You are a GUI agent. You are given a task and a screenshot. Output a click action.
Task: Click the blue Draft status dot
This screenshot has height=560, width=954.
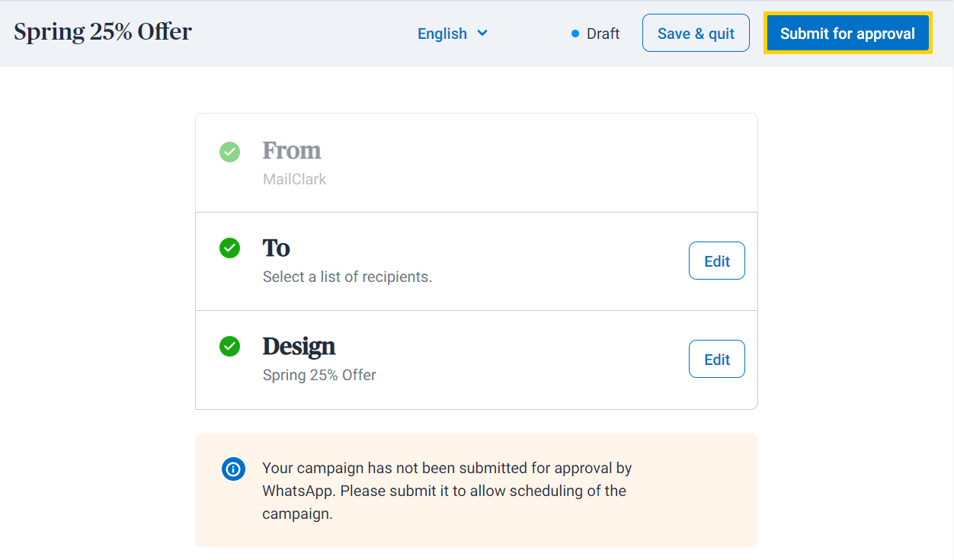575,34
